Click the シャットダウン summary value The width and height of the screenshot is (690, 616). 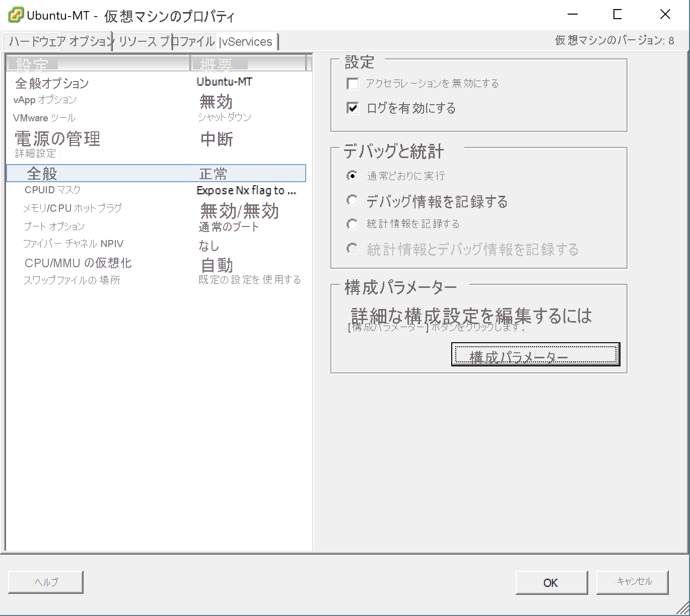[224, 117]
